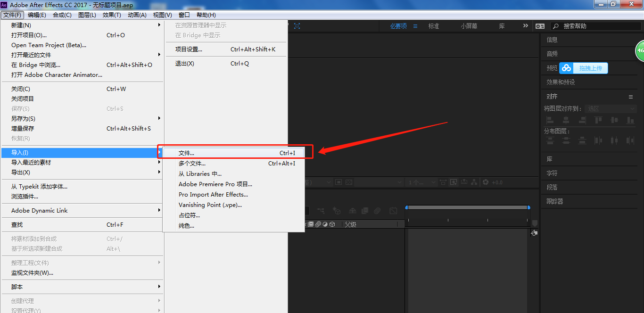This screenshot has width=644, height=313.
Task: Open the 效果(T) menu
Action: (112, 15)
